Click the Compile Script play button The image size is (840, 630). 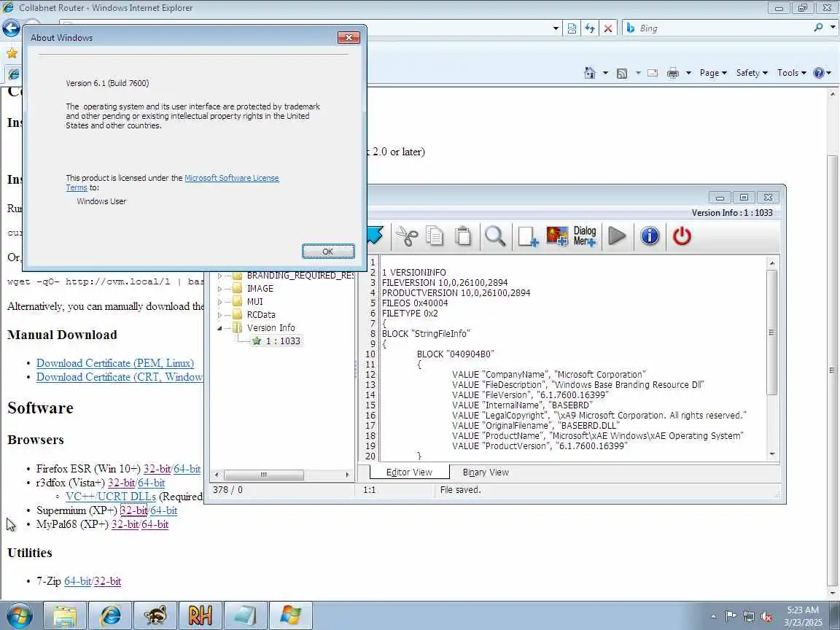[617, 236]
